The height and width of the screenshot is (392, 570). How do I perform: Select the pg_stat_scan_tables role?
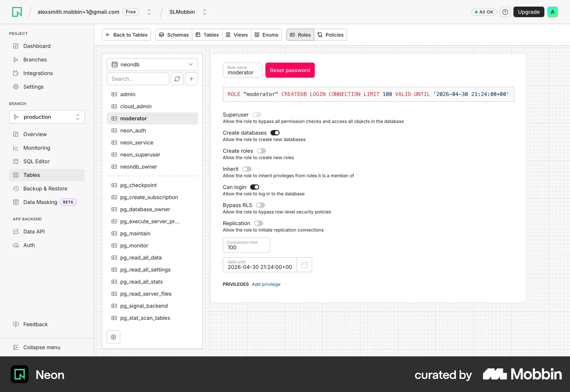[x=152, y=318]
